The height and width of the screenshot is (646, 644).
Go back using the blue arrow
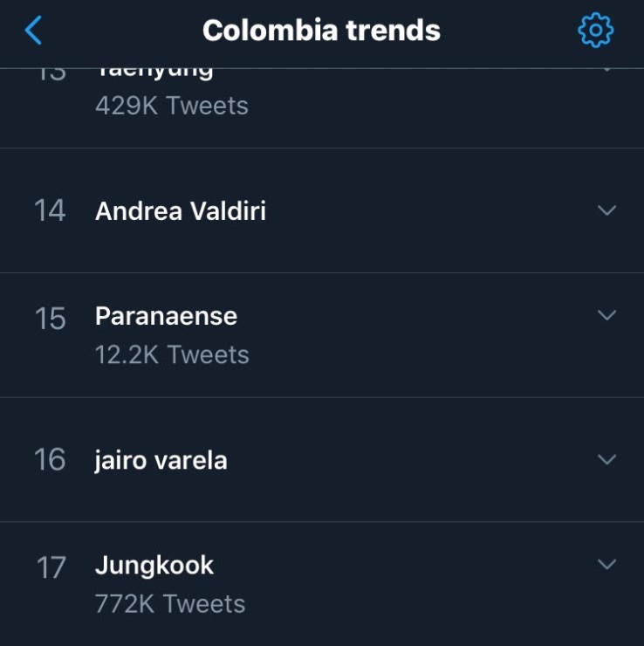pos(33,31)
